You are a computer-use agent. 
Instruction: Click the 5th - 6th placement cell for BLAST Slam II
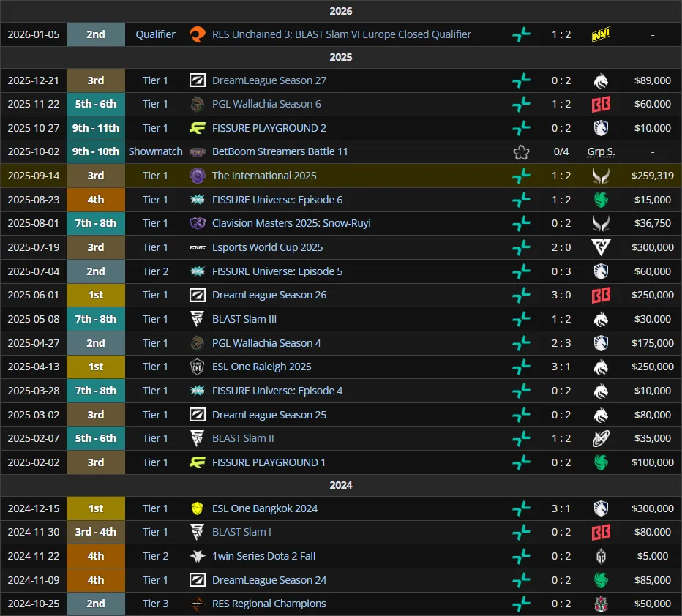(x=96, y=438)
